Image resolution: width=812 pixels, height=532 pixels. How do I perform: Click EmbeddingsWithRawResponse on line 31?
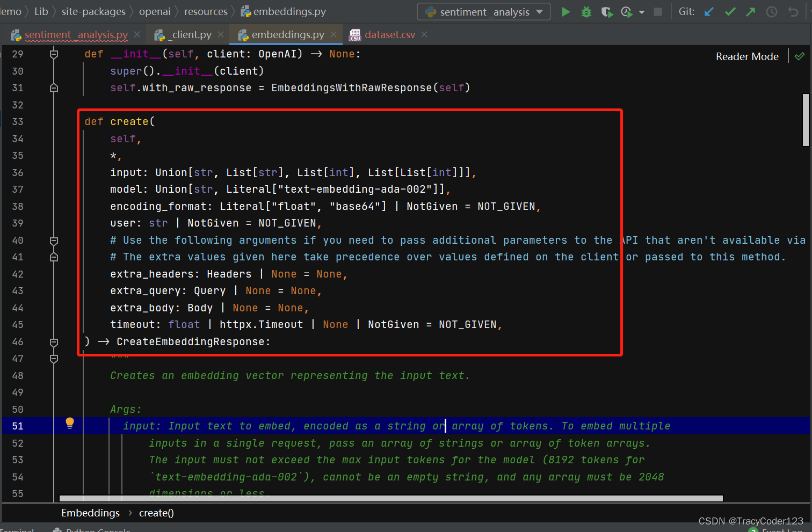click(352, 88)
